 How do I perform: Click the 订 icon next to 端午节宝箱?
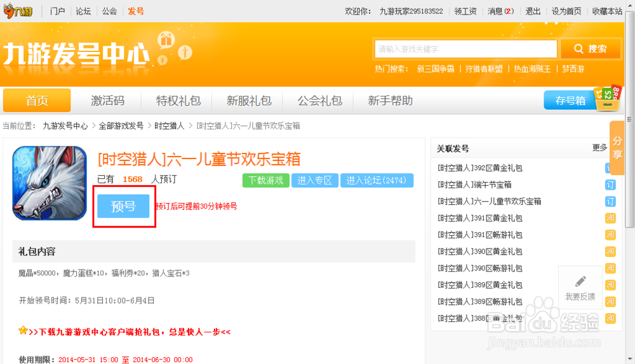coord(610,185)
